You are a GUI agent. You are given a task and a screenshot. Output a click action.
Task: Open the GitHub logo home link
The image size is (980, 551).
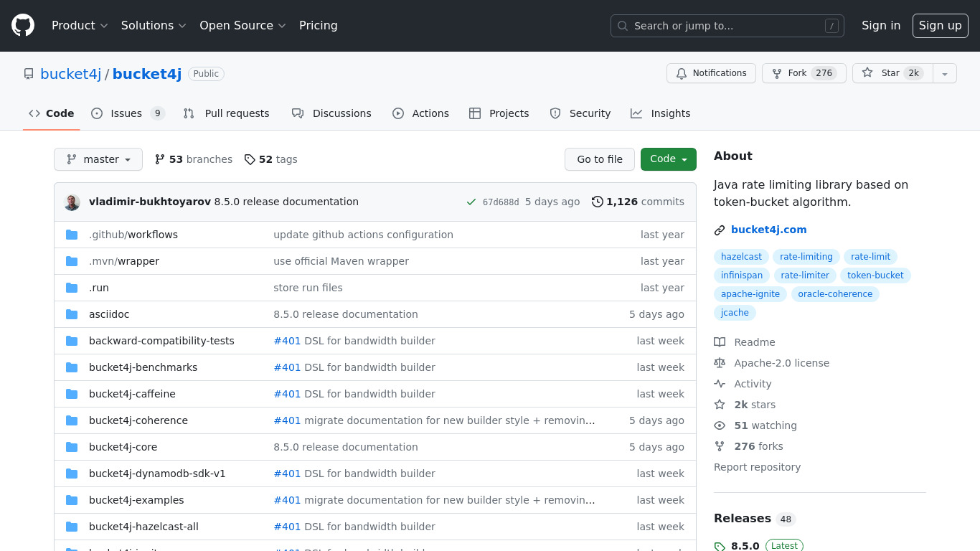coord(23,26)
